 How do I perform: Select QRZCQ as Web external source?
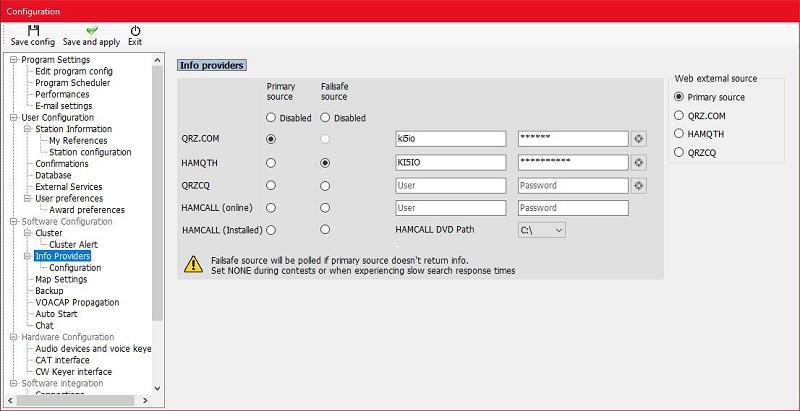point(679,152)
